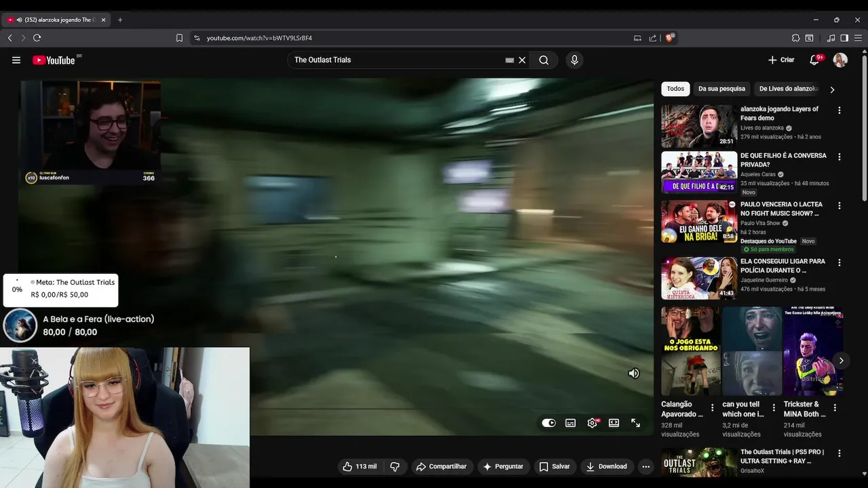Like the video (113 mil)
868x488 pixels.
click(x=359, y=466)
